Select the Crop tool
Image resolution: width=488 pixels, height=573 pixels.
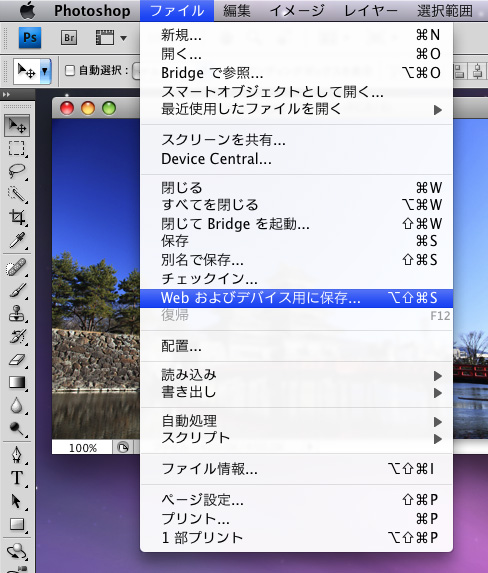pos(17,217)
